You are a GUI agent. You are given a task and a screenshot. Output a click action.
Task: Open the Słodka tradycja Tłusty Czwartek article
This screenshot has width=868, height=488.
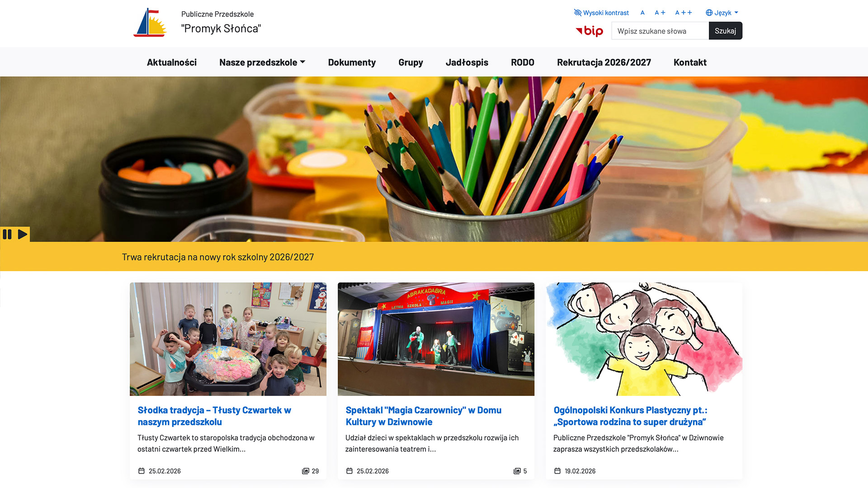coord(214,416)
